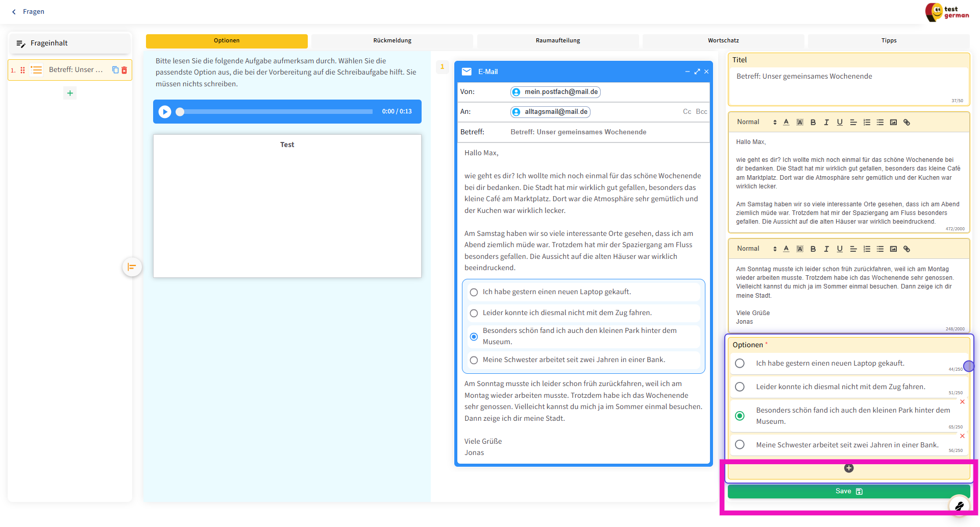Duplicate the first question item

point(115,70)
